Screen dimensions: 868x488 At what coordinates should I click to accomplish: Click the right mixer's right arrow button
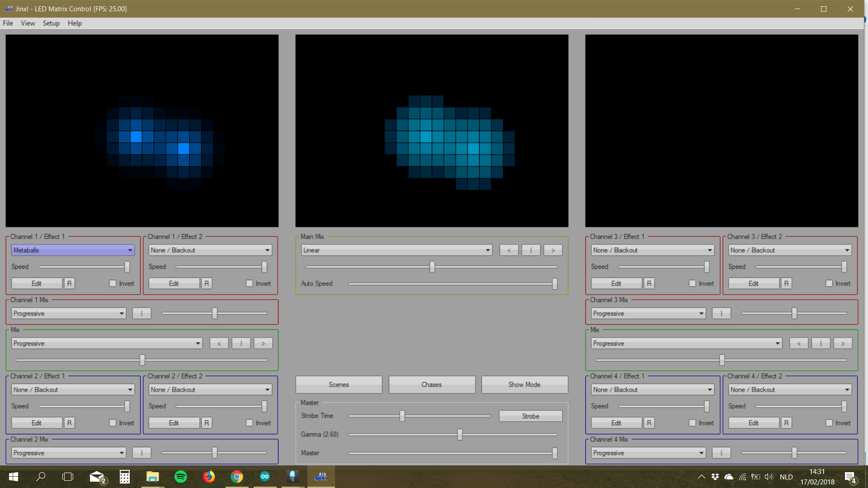coord(843,343)
